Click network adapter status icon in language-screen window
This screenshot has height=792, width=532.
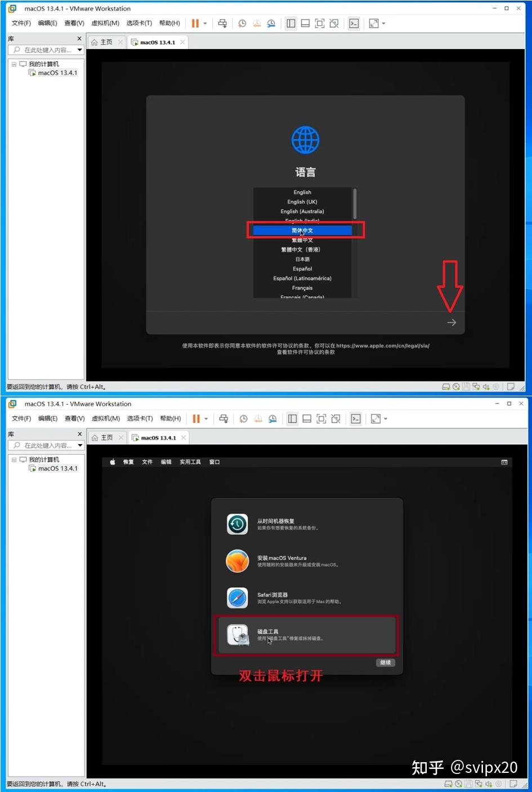476,387
